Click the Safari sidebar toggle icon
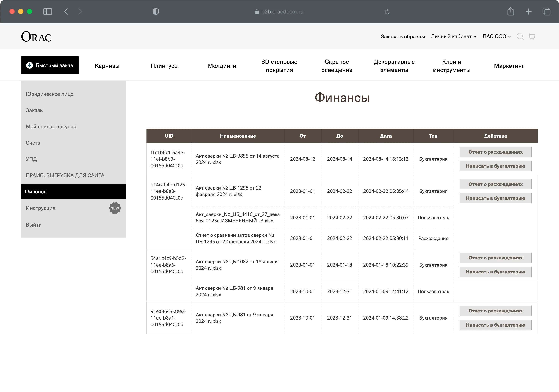559x392 pixels. pos(48,11)
